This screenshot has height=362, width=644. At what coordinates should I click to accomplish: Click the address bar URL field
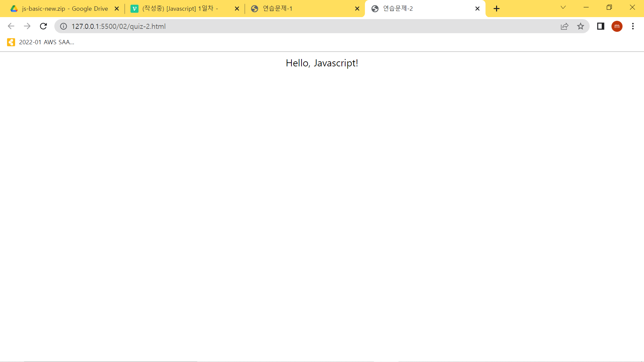tap(302, 26)
